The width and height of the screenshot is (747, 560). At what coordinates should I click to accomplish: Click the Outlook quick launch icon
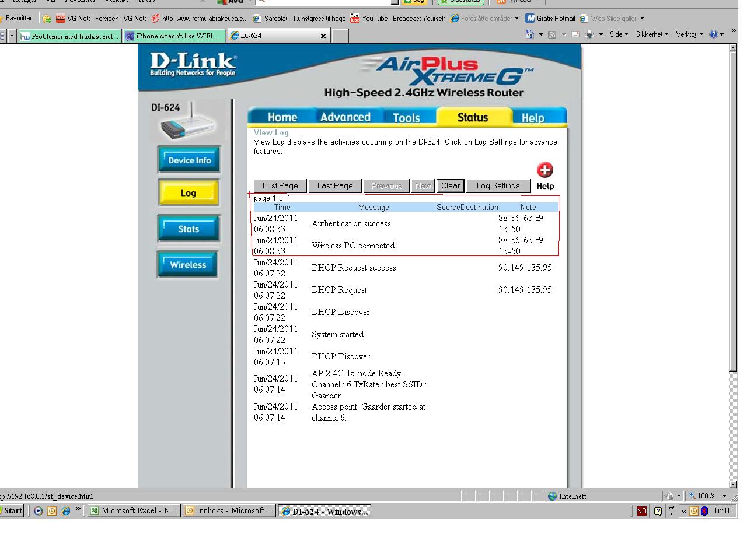52,511
